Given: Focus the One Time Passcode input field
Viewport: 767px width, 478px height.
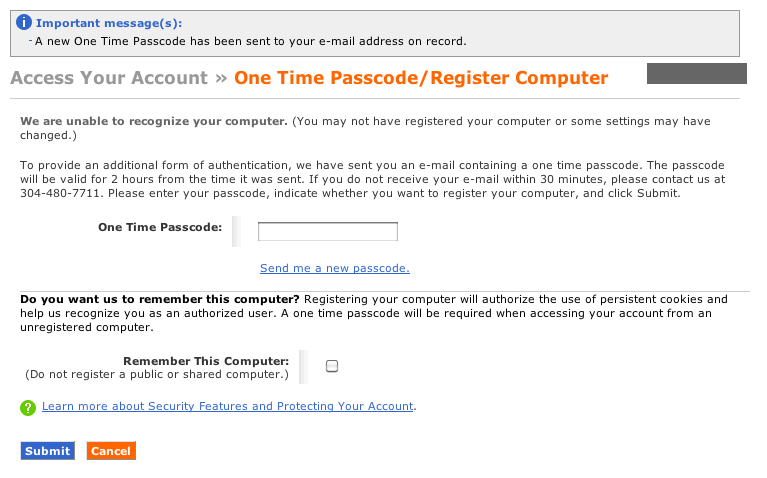Looking at the screenshot, I should 327,232.
